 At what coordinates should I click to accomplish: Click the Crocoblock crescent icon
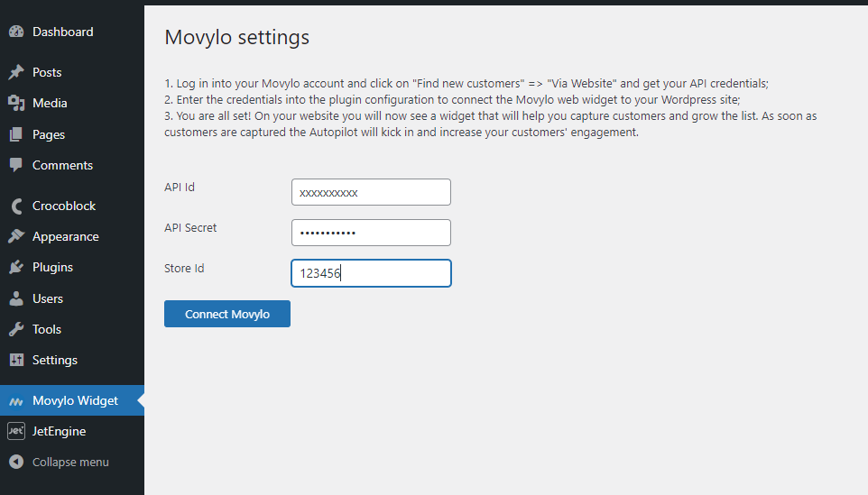[x=16, y=206]
